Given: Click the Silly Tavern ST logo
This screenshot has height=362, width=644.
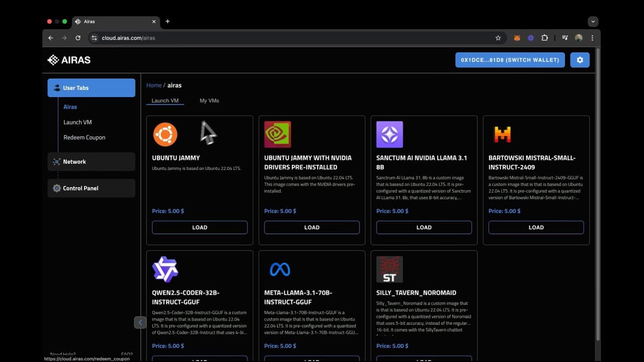Looking at the screenshot, I should 390,269.
